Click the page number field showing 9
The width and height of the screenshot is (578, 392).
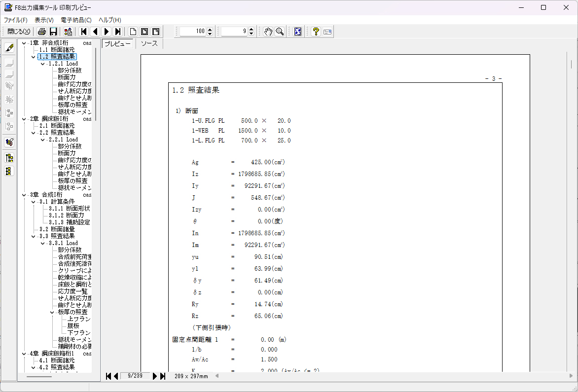pyautogui.click(x=234, y=32)
